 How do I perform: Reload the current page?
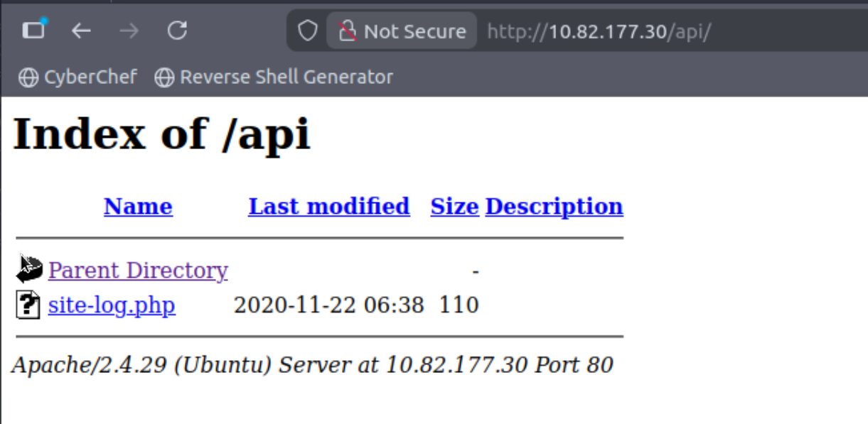(x=177, y=31)
